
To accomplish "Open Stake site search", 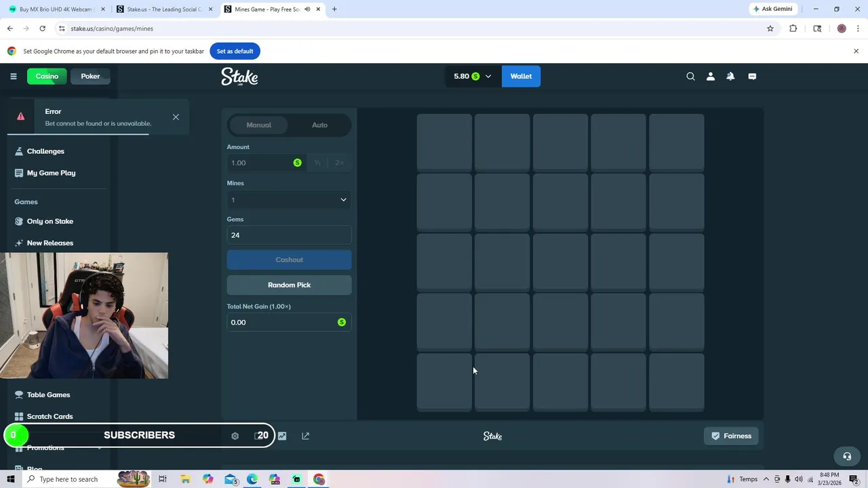I will coord(690,76).
